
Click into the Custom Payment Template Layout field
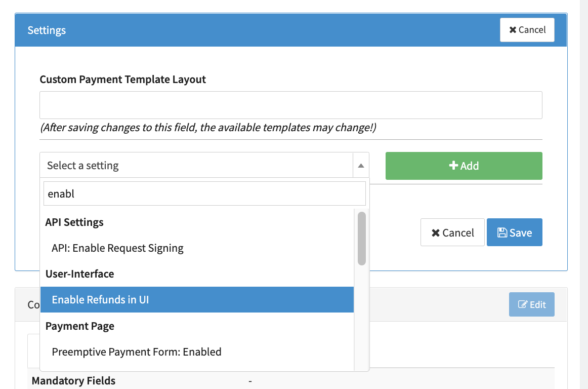290,105
